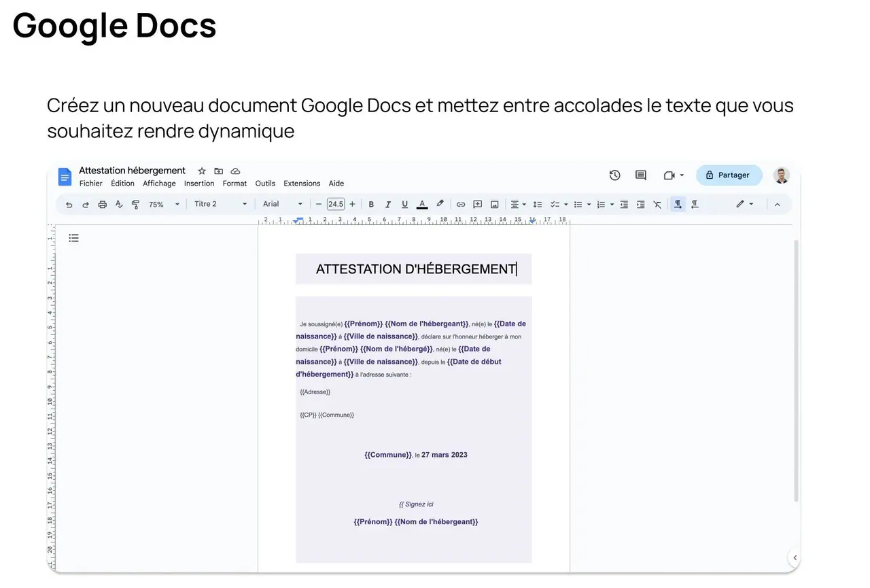This screenshot has width=870, height=588.
Task: Decrease font size with the minus button
Action: click(319, 204)
